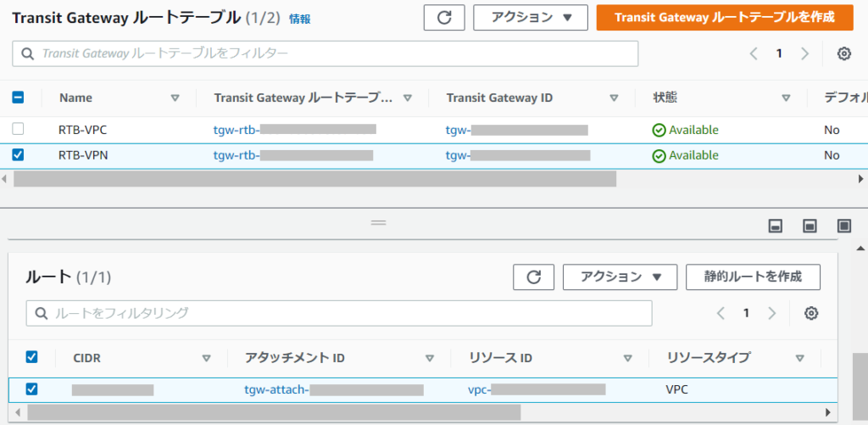This screenshot has height=425, width=868.
Task: Open ルート panel preferences gear icon
Action: (x=811, y=313)
